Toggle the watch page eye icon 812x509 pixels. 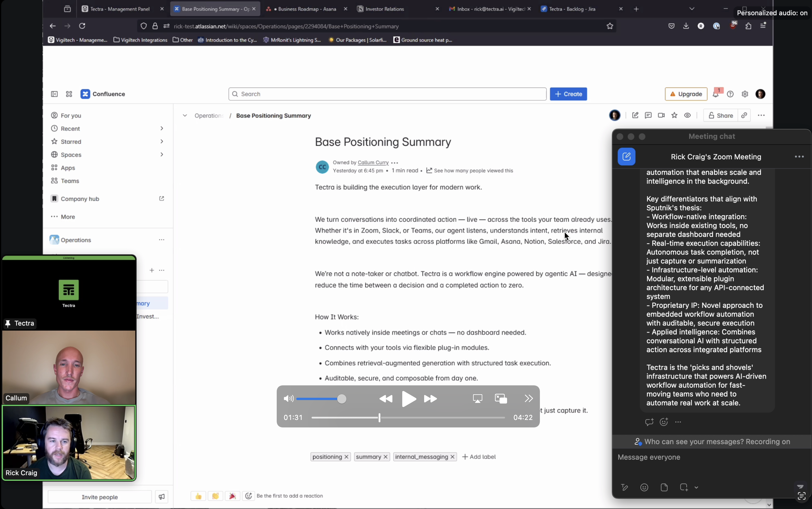[x=687, y=116]
